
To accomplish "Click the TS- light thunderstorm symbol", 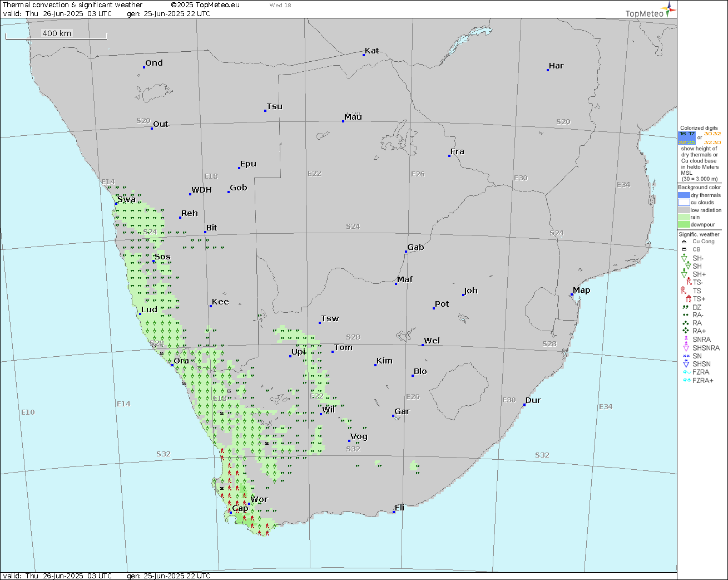I will (689, 282).
